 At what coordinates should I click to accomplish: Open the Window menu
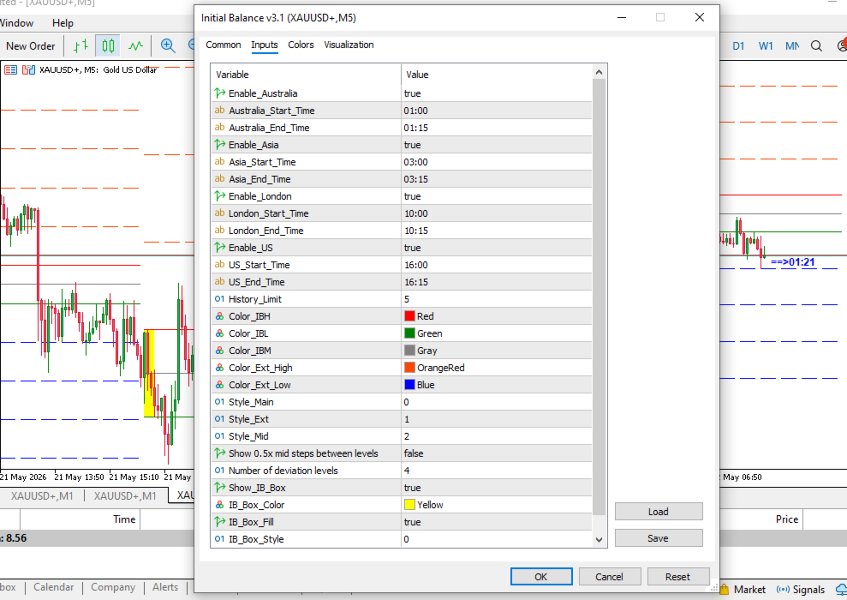(17, 23)
